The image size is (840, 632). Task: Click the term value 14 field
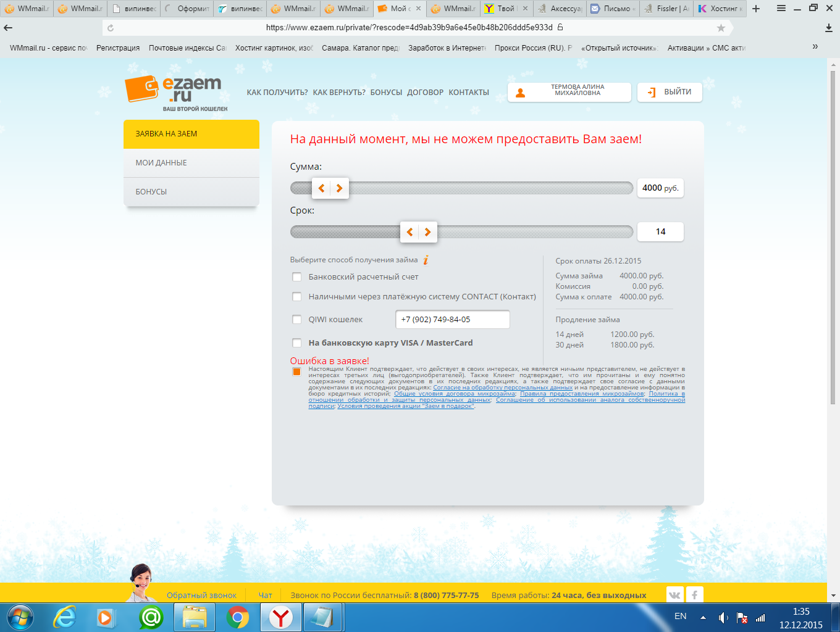(661, 232)
